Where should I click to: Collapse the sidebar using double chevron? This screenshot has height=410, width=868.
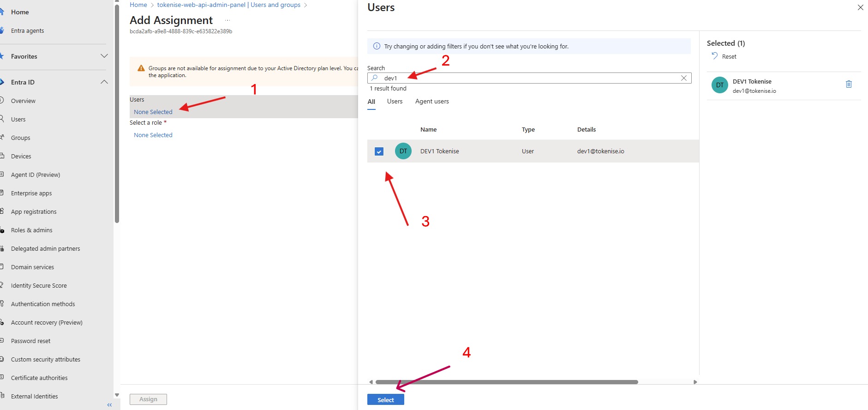[x=109, y=405]
